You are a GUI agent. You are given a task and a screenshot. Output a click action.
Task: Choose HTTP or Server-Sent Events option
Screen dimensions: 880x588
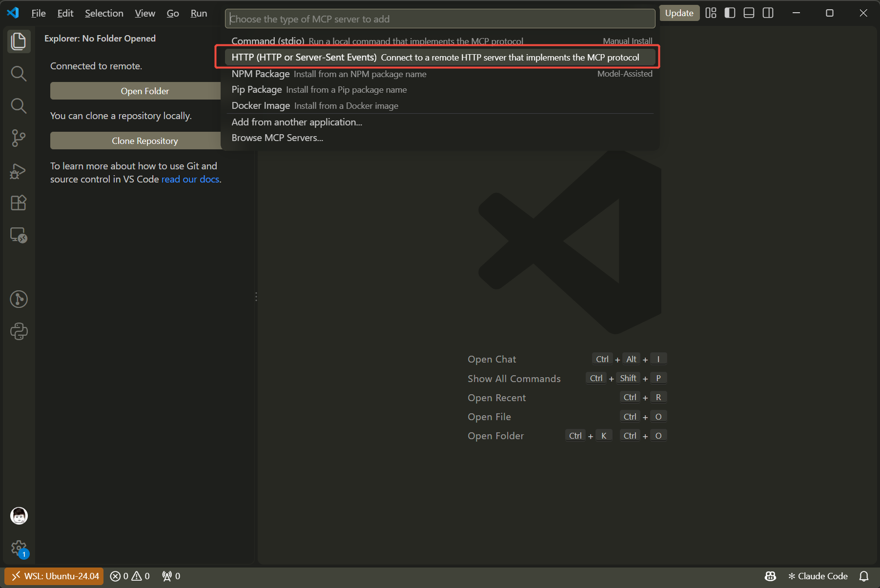(x=440, y=58)
